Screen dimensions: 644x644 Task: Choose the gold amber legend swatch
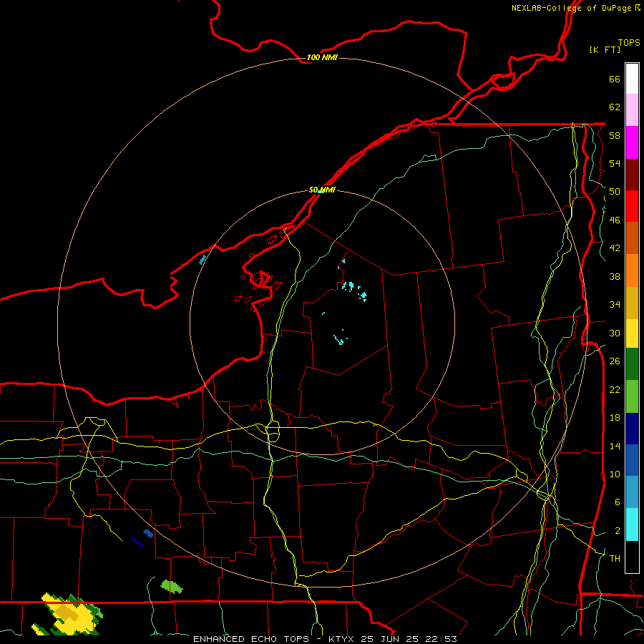pyautogui.click(x=632, y=303)
